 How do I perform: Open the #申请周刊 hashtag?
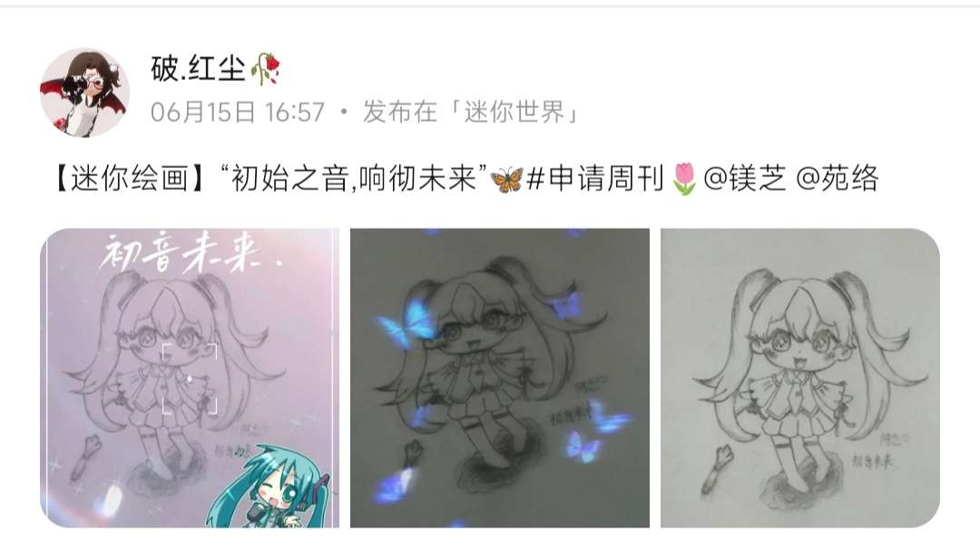click(594, 179)
